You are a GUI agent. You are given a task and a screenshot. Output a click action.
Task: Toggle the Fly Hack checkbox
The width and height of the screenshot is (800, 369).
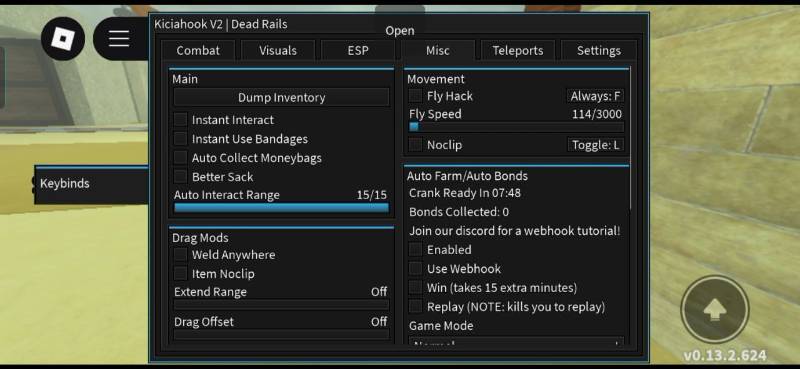(415, 96)
